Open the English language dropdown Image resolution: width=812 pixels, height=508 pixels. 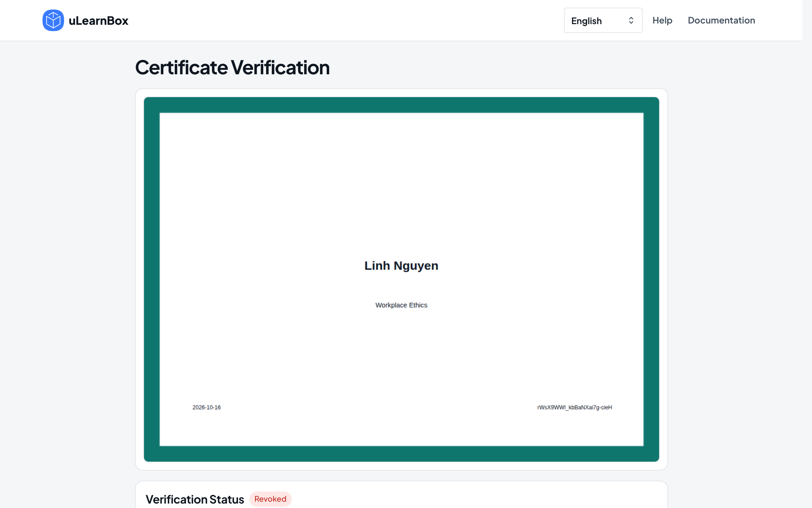coord(603,21)
